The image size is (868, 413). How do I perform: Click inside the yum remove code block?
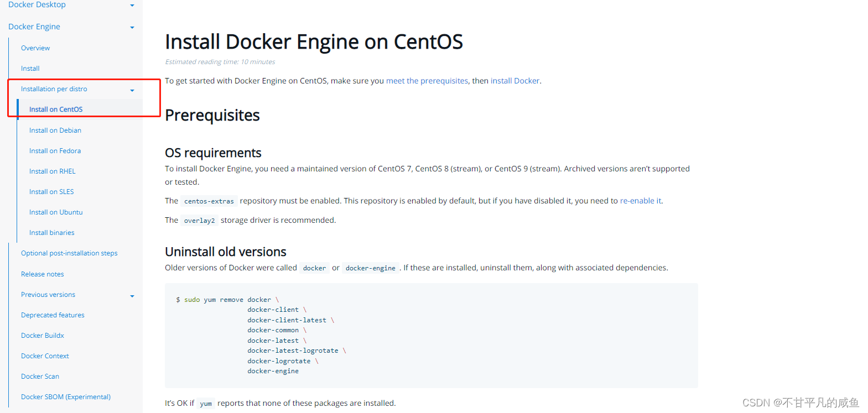(431, 335)
